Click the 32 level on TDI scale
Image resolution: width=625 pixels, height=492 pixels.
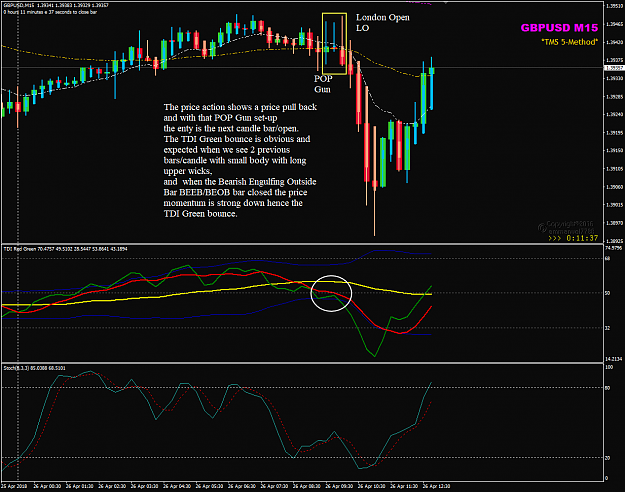(x=608, y=328)
